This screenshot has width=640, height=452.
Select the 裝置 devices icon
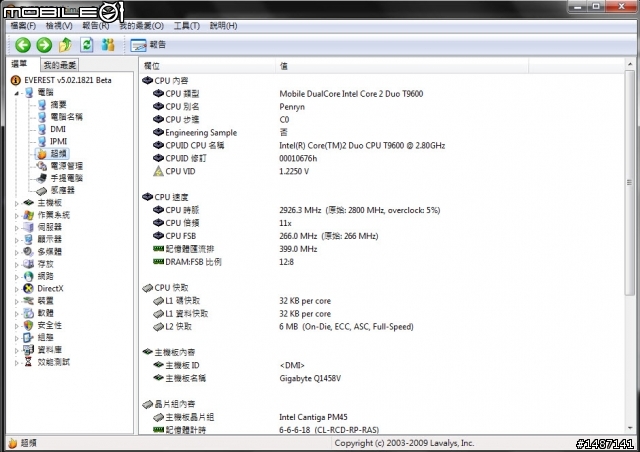(x=29, y=301)
